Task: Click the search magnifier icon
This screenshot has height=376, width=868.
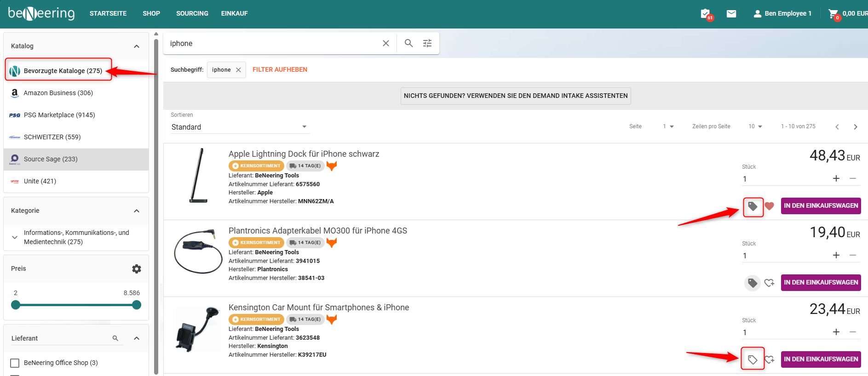Action: [x=408, y=43]
